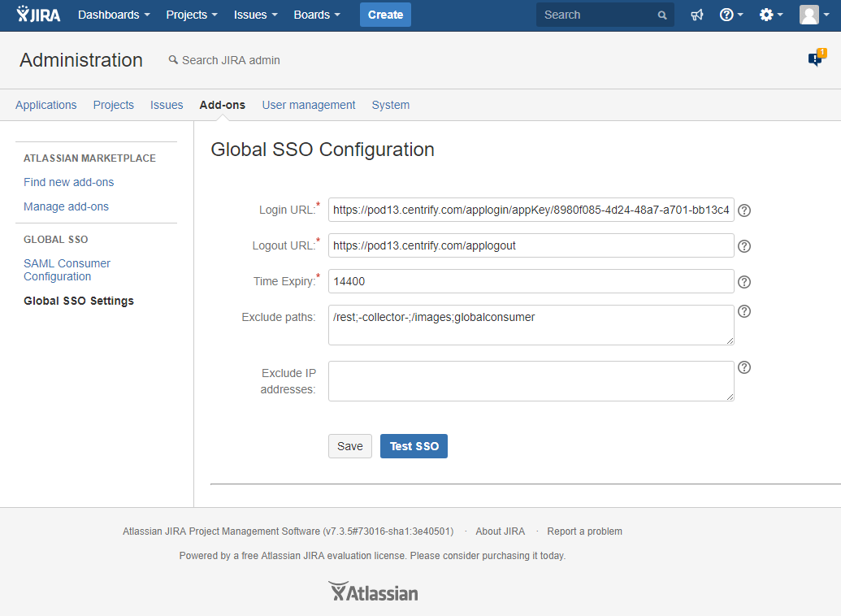The height and width of the screenshot is (616, 841).
Task: Click help icon beside Time Expiry field
Action: [743, 282]
